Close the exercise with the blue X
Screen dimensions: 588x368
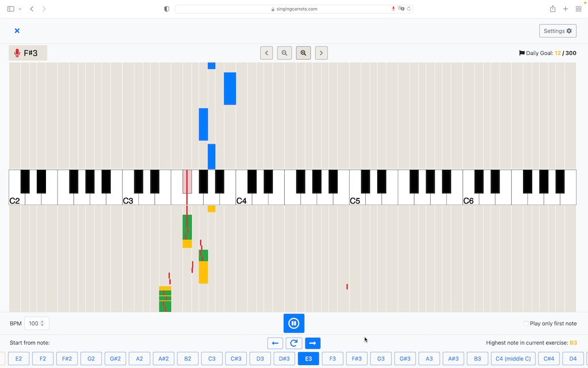pyautogui.click(x=17, y=30)
